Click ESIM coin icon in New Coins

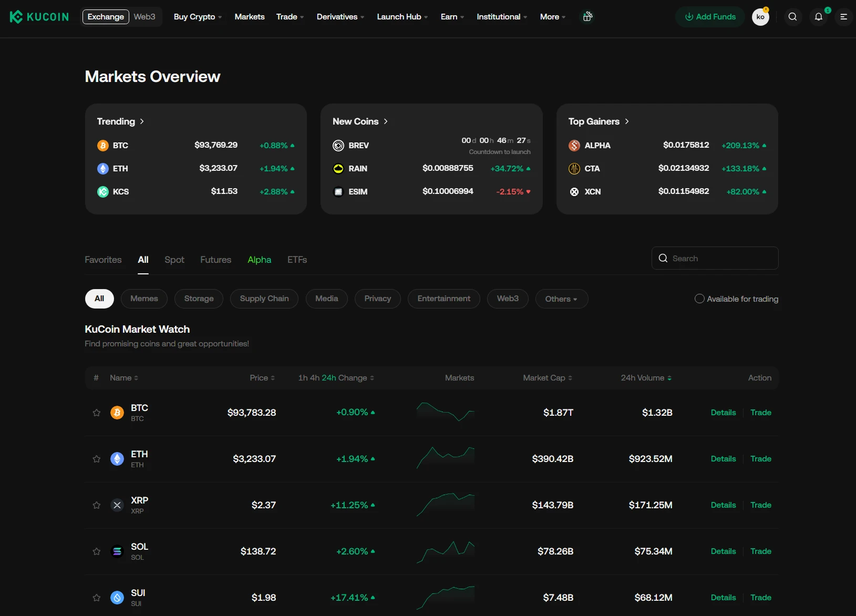(338, 192)
